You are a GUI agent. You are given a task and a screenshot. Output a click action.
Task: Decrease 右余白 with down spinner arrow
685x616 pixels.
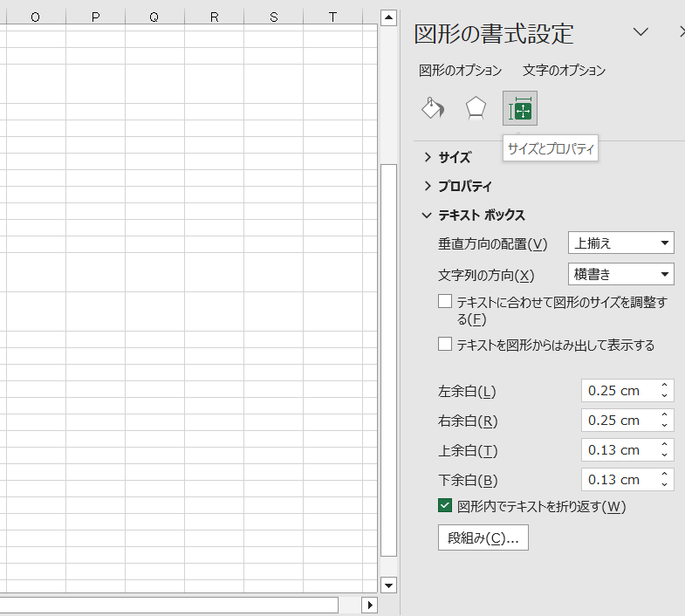click(x=664, y=426)
